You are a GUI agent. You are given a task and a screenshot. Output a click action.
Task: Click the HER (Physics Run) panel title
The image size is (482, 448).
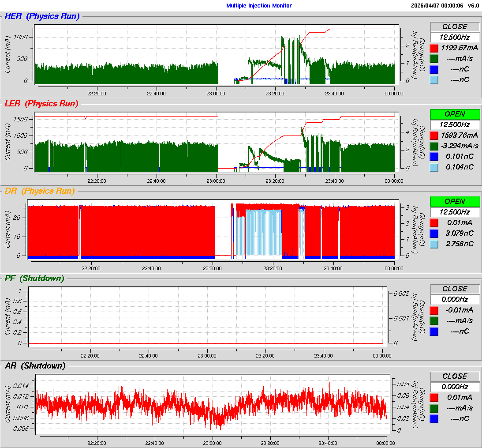[x=42, y=16]
